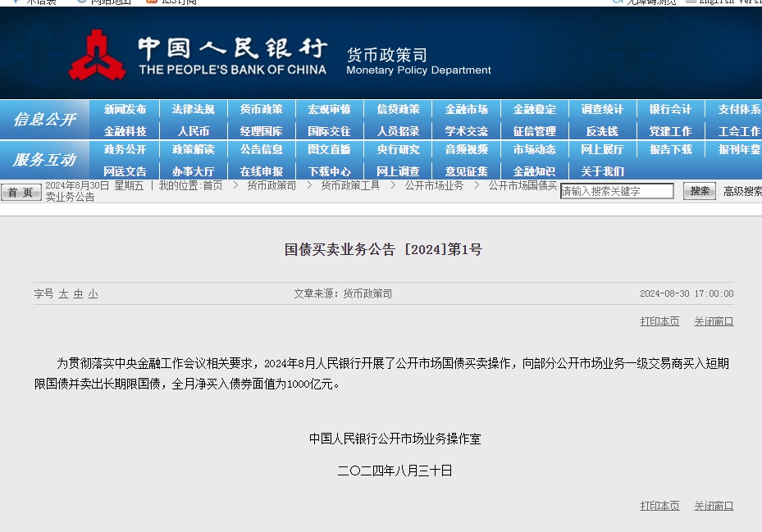The height and width of the screenshot is (532, 762).
Task: Visit 下载中心 in the navigation menu
Action: (329, 171)
